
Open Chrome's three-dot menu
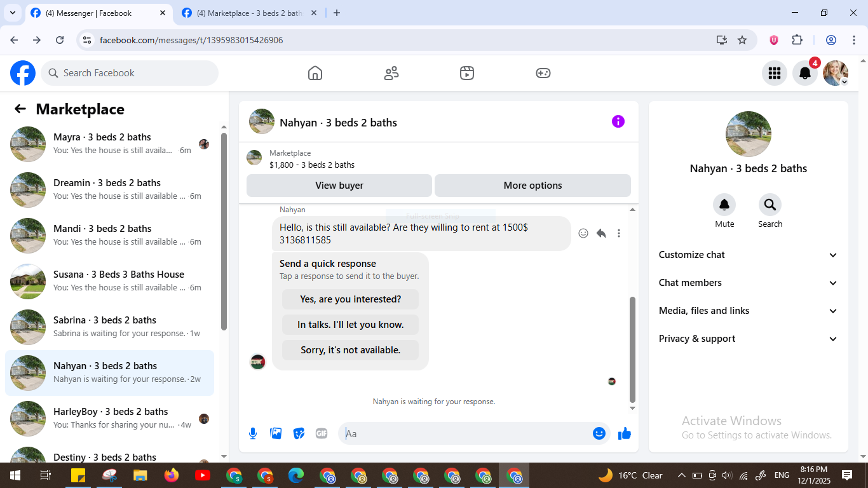point(854,40)
